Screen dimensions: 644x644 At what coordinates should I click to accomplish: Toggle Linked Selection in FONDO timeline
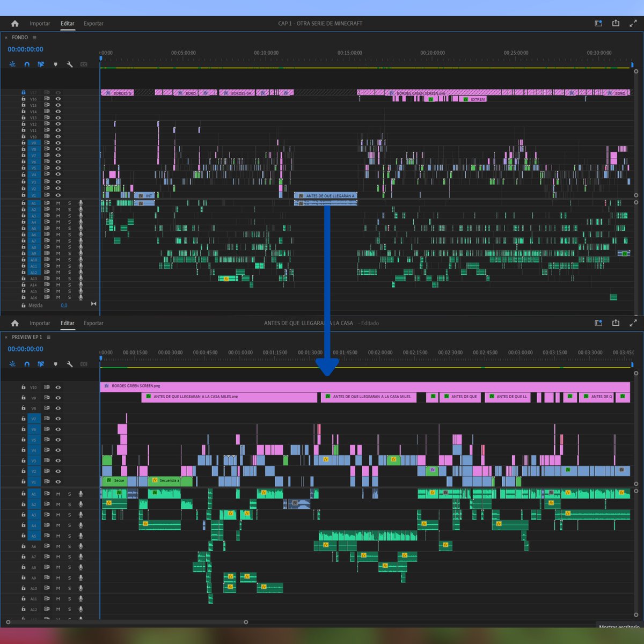41,64
